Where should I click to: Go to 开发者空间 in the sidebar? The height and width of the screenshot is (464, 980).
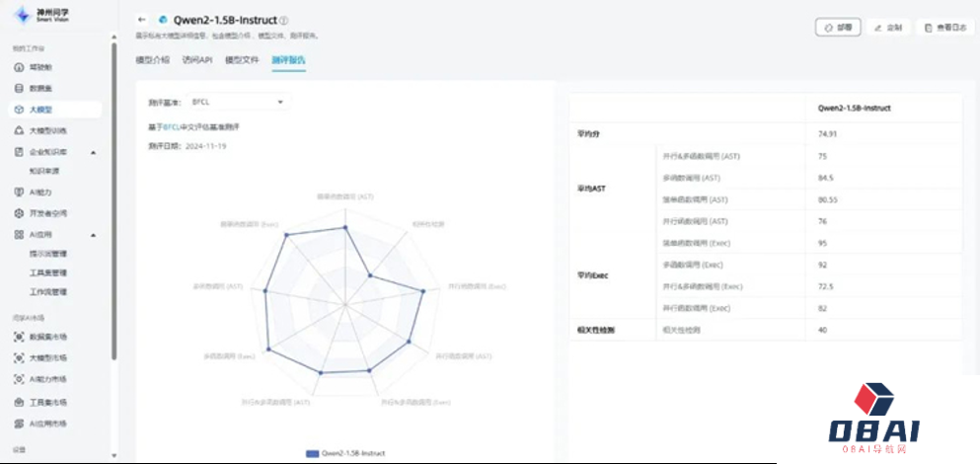coord(46,213)
